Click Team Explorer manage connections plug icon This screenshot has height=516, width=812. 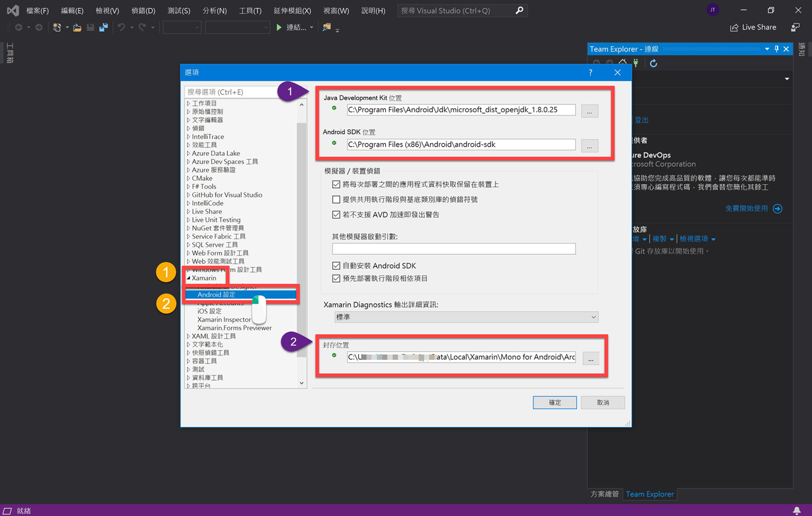[x=636, y=63]
